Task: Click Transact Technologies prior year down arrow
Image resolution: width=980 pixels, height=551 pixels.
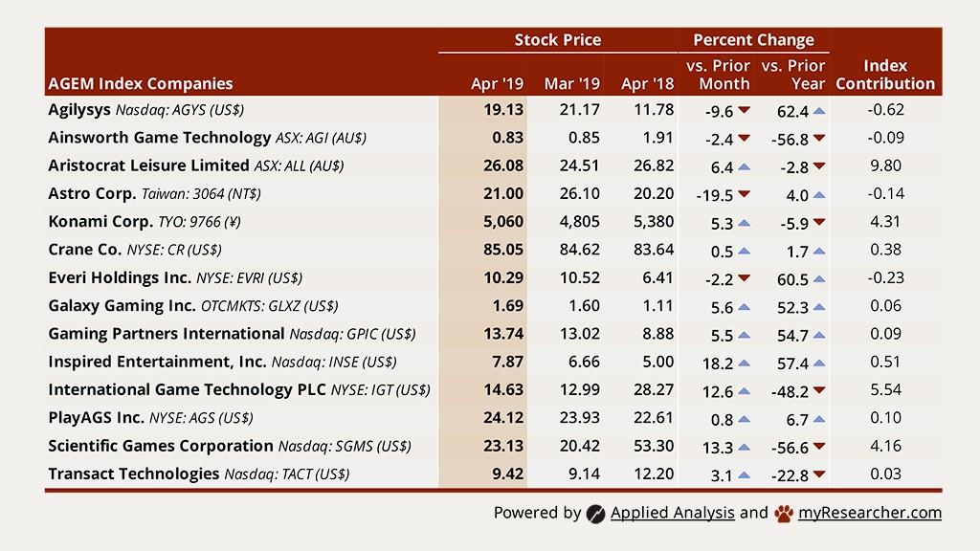Action: click(x=819, y=474)
